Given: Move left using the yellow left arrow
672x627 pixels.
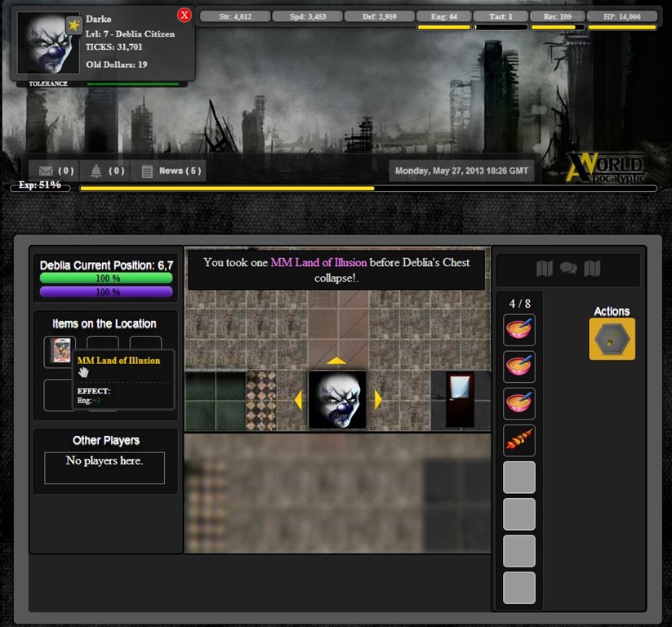Looking at the screenshot, I should coord(298,399).
